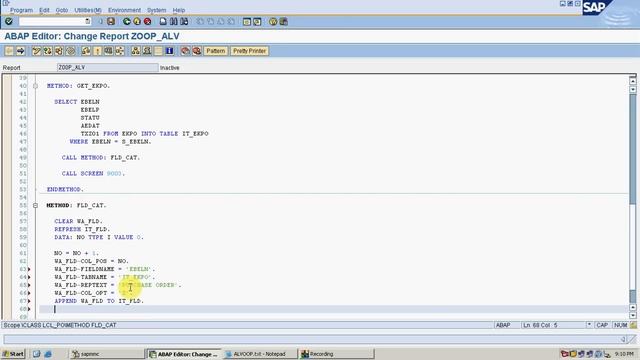
Task: Click the Save diskette icon
Action: (111, 21)
